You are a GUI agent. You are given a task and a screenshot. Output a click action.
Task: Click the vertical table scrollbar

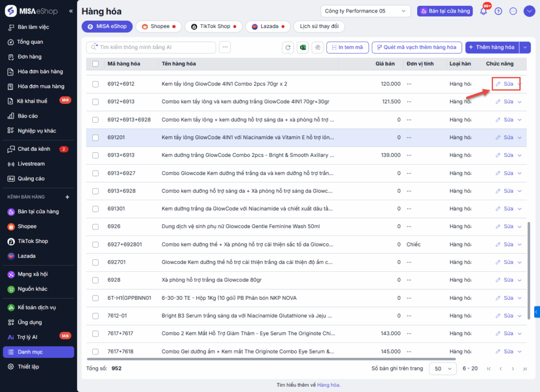(528, 270)
